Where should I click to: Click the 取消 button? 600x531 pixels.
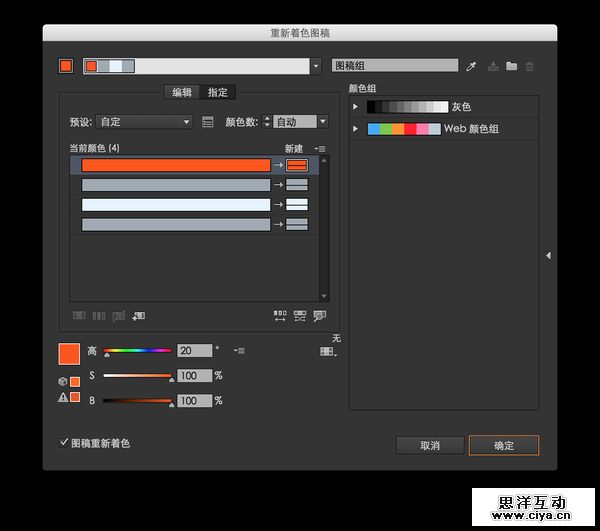pyautogui.click(x=430, y=446)
